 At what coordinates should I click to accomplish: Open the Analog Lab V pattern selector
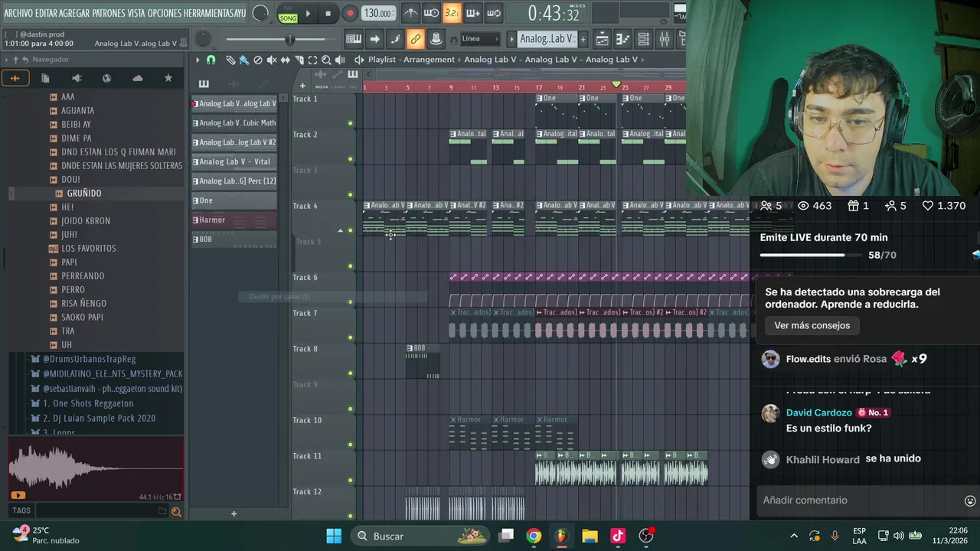tap(547, 38)
